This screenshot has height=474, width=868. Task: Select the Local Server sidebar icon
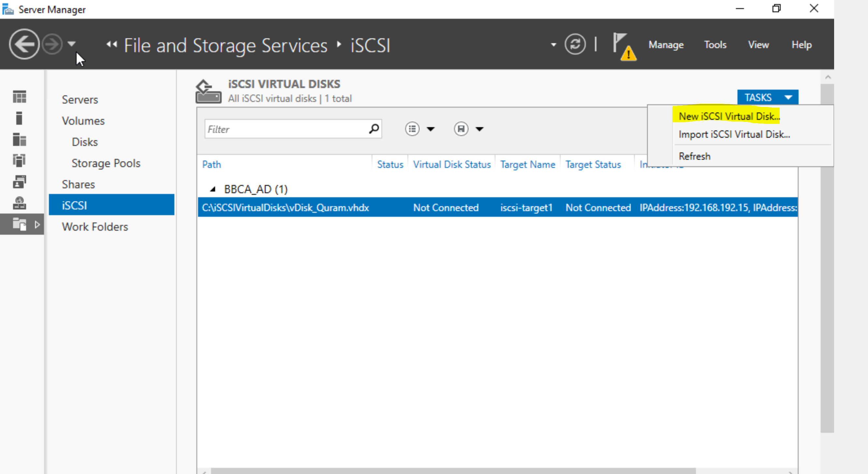19,118
